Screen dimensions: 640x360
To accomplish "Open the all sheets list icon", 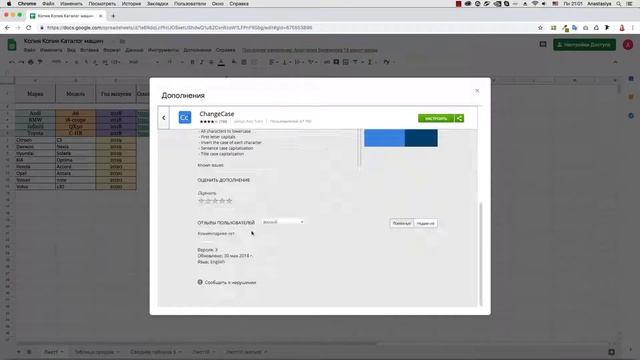I will coord(29,351).
